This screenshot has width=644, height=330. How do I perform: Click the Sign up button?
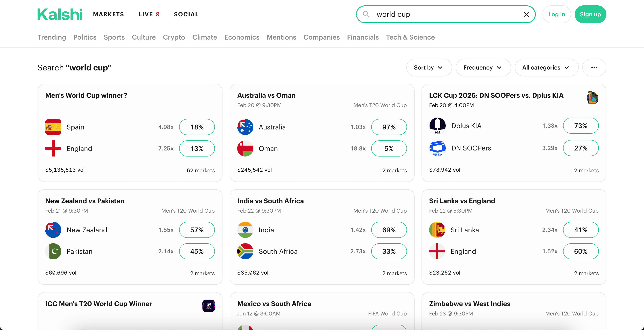tap(591, 14)
